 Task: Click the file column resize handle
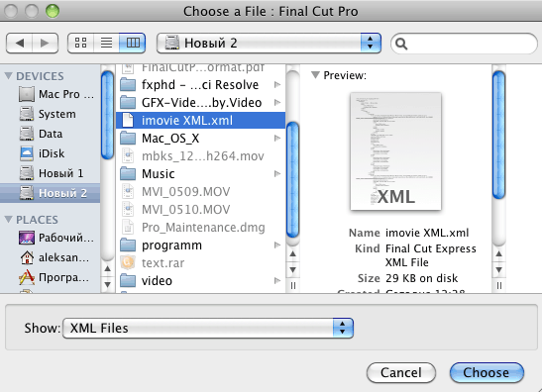[292, 286]
